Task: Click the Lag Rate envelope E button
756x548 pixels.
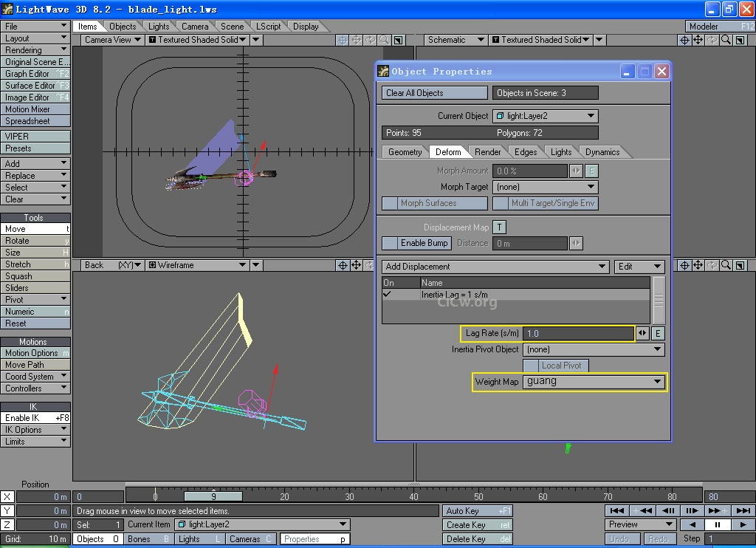Action: click(658, 333)
